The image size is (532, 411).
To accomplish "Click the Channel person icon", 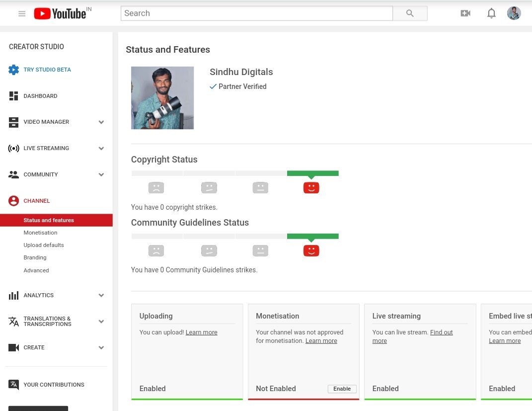I will tap(13, 201).
